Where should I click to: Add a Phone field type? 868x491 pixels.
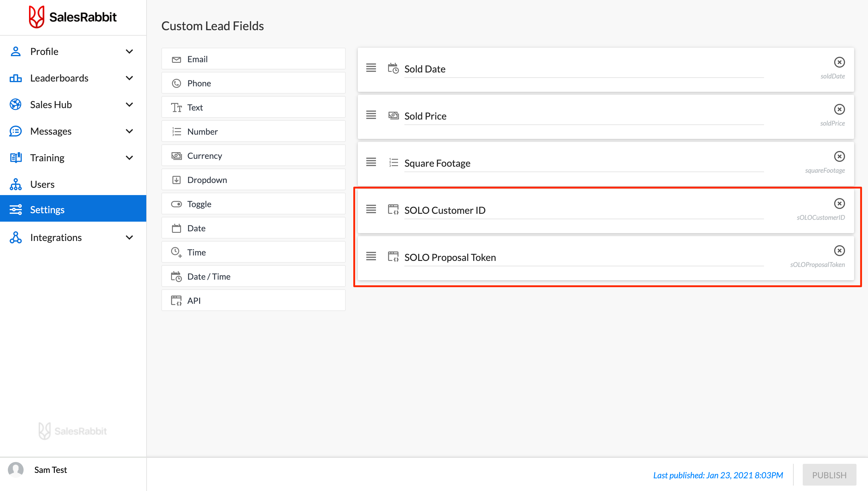[x=254, y=83]
